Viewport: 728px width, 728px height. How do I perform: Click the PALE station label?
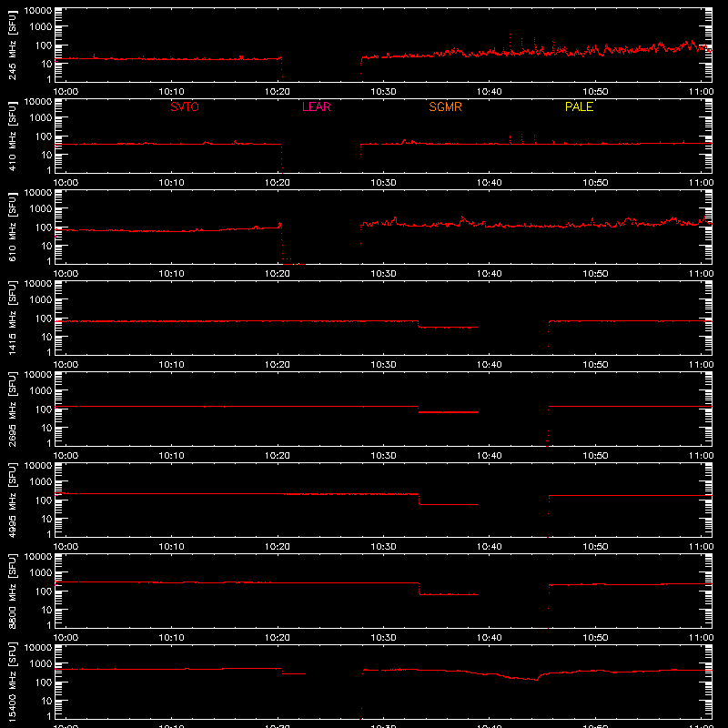579,106
